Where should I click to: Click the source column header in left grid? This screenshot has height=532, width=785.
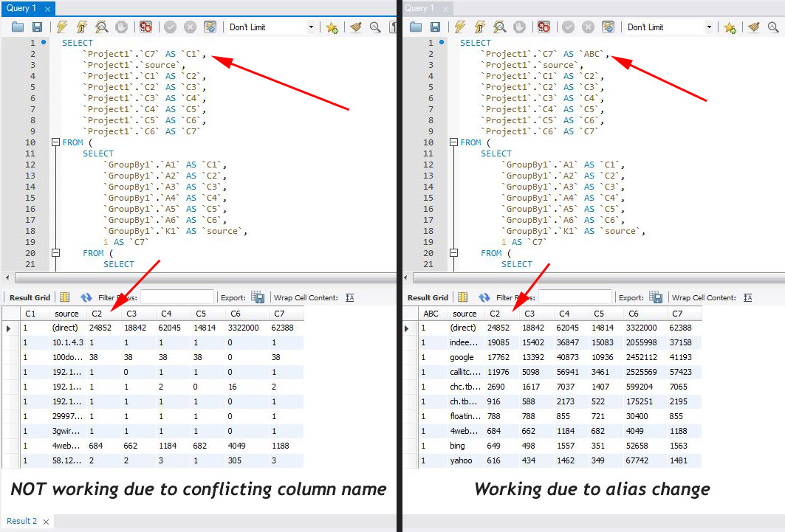[67, 314]
